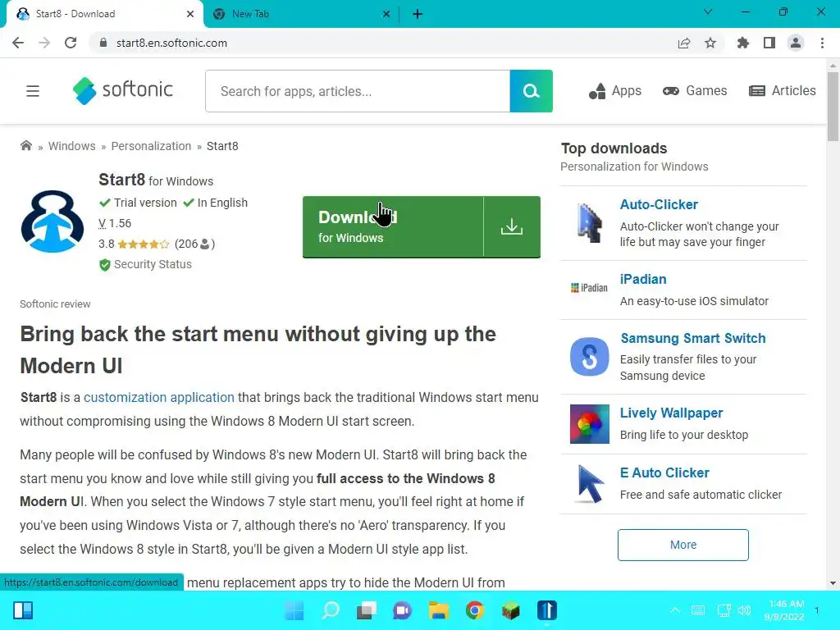This screenshot has width=840, height=630.
Task: Open the customization application link
Action: pos(159,398)
